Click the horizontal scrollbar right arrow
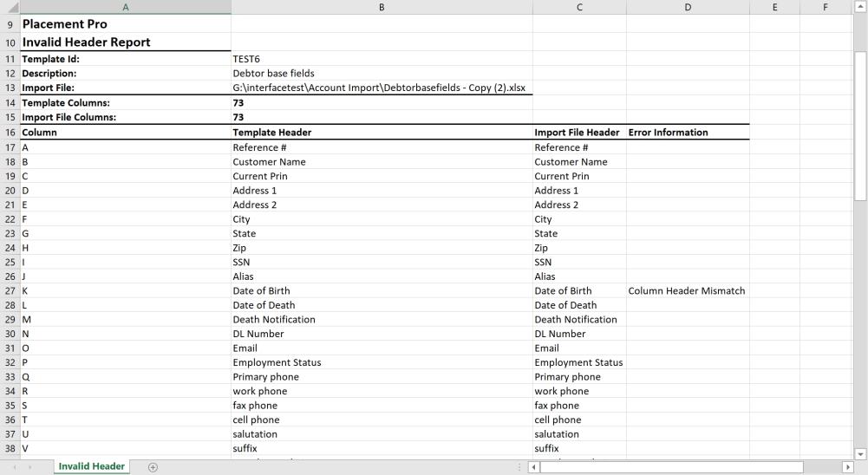Image resolution: width=868 pixels, height=475 pixels. [849, 467]
